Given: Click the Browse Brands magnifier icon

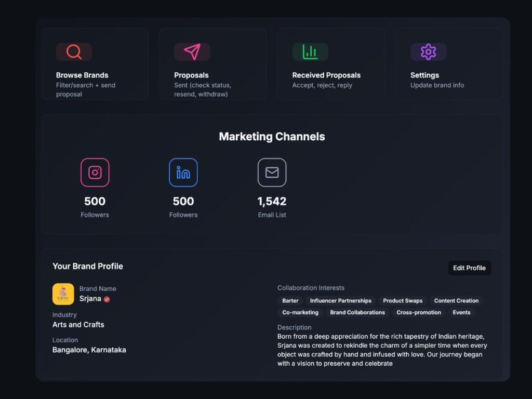Looking at the screenshot, I should pyautogui.click(x=74, y=52).
